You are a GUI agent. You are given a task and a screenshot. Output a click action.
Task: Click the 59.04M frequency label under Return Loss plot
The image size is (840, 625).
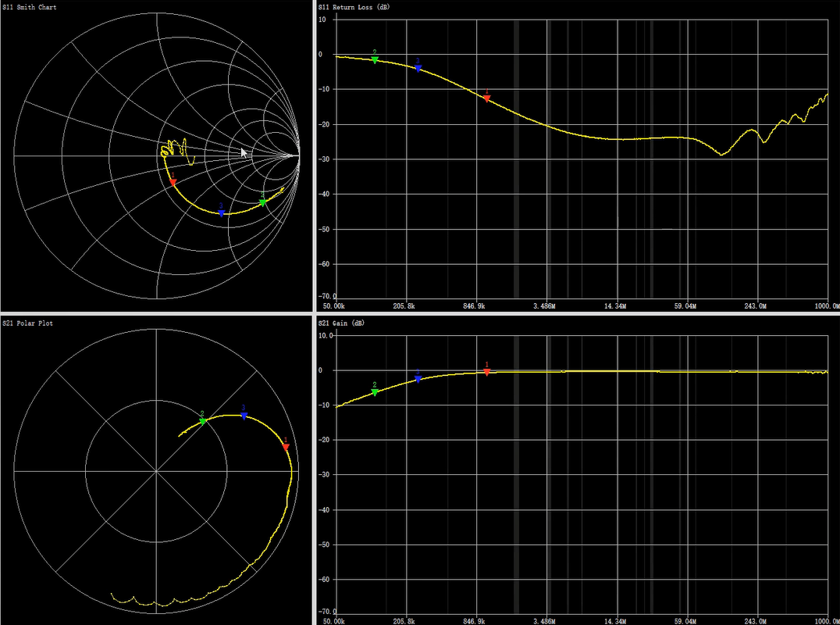[685, 306]
